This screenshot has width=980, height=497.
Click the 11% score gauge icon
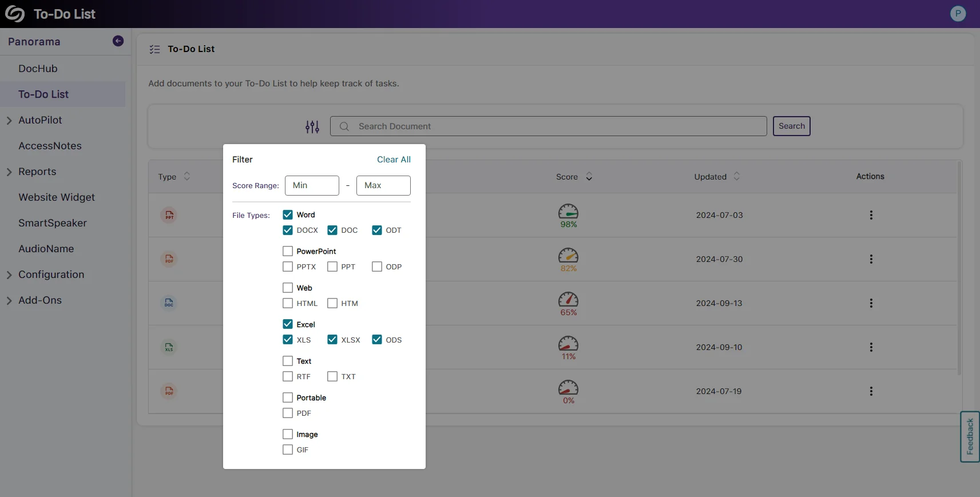point(568,344)
